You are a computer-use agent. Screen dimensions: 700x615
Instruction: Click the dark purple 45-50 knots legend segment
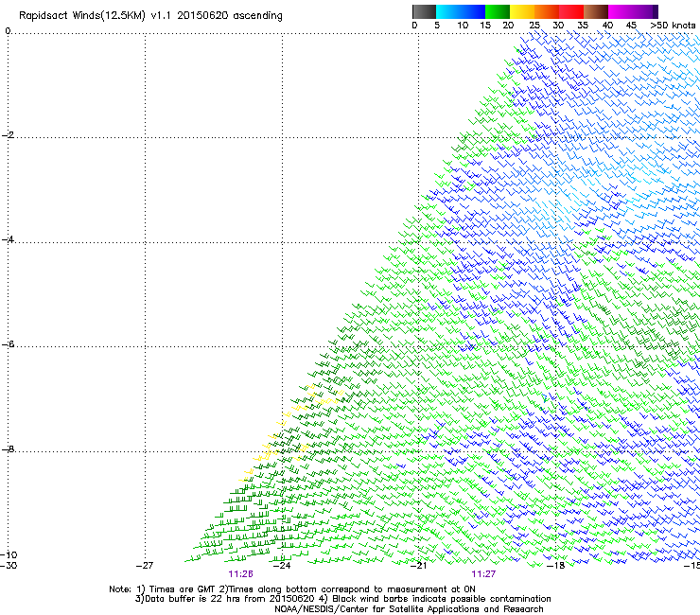click(x=645, y=11)
